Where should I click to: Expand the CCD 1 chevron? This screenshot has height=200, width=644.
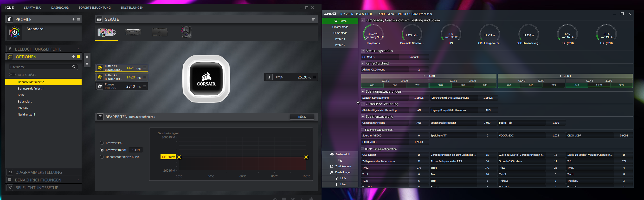[560, 76]
